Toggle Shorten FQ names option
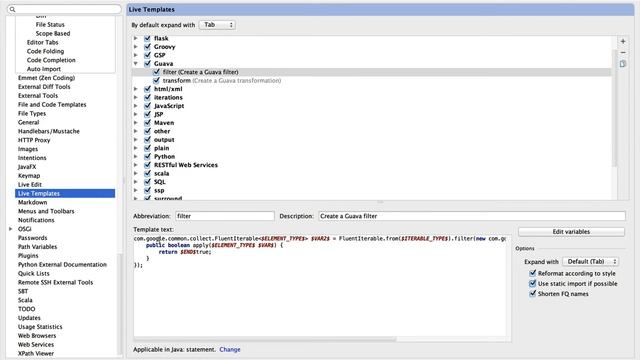640x360 pixels. pyautogui.click(x=533, y=293)
